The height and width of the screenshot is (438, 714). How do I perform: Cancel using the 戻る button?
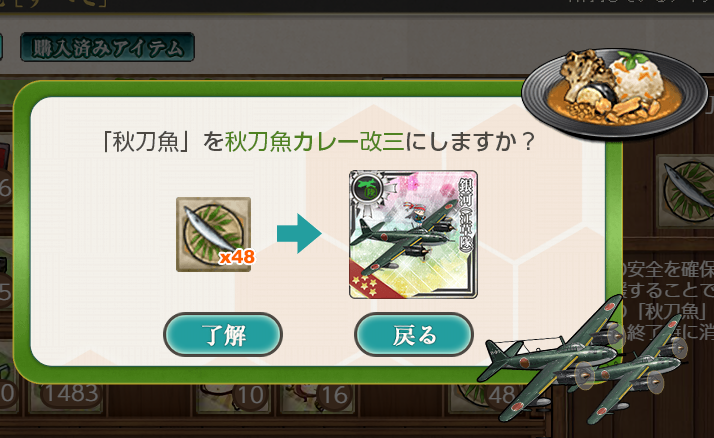(414, 335)
